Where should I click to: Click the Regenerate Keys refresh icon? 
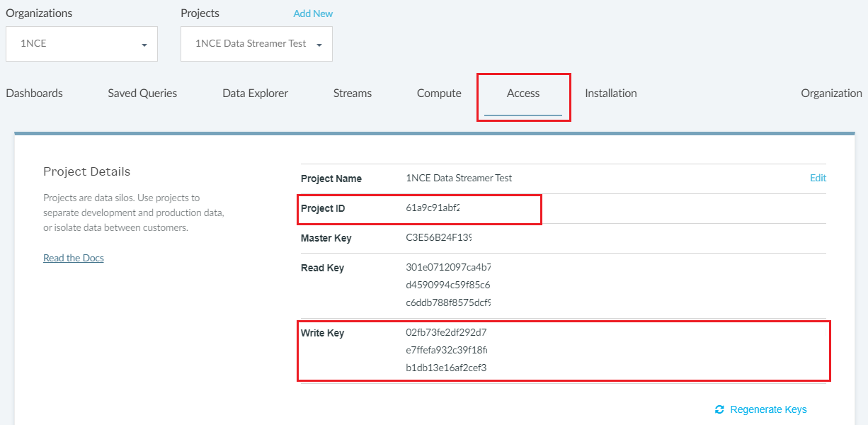[x=719, y=409]
